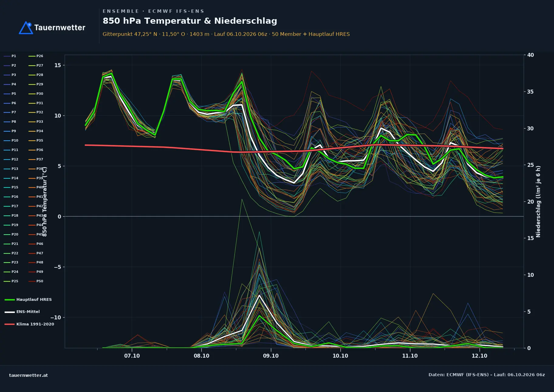
Task: Select the P10 legend entry
Action: click(x=11, y=141)
